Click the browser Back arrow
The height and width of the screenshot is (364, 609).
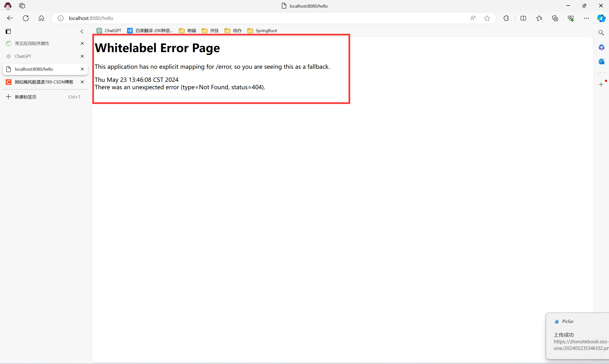10,18
